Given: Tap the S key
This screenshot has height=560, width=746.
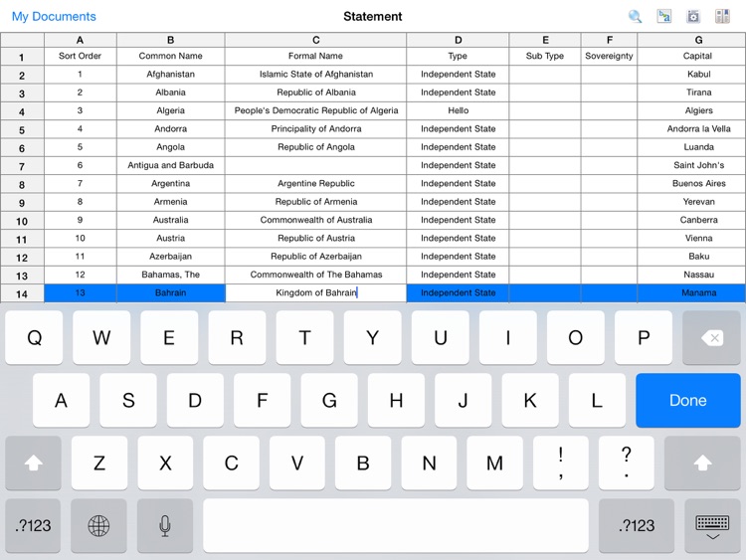Looking at the screenshot, I should pos(128,400).
